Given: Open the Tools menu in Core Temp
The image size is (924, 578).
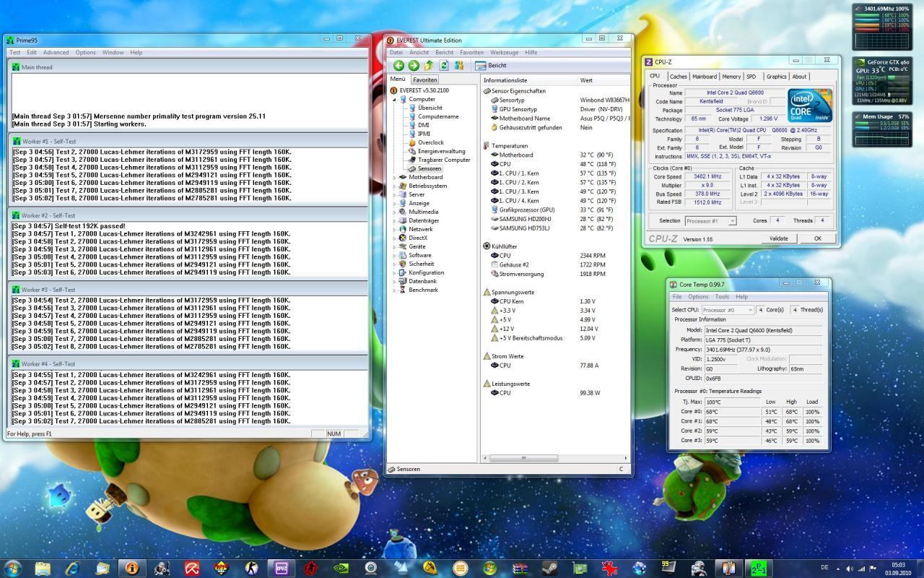Looking at the screenshot, I should point(722,296).
